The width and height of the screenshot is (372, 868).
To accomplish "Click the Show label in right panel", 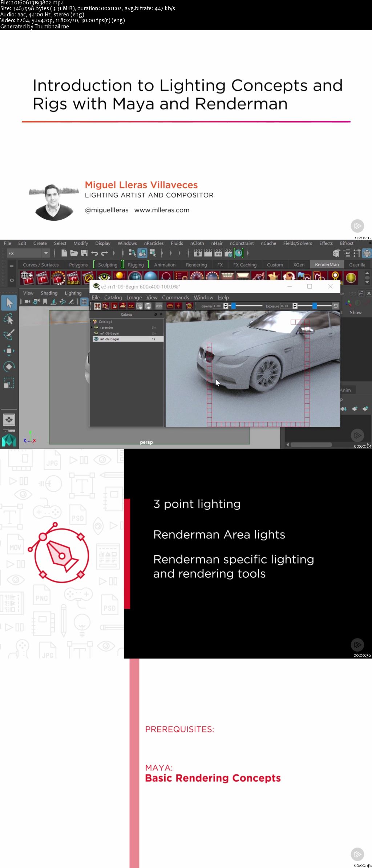I will click(355, 312).
